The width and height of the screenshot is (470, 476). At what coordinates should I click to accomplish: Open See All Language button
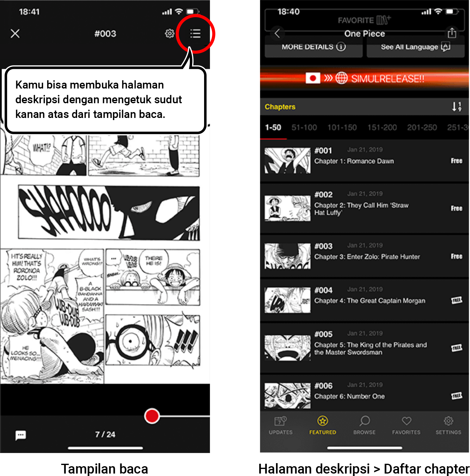[x=416, y=47]
